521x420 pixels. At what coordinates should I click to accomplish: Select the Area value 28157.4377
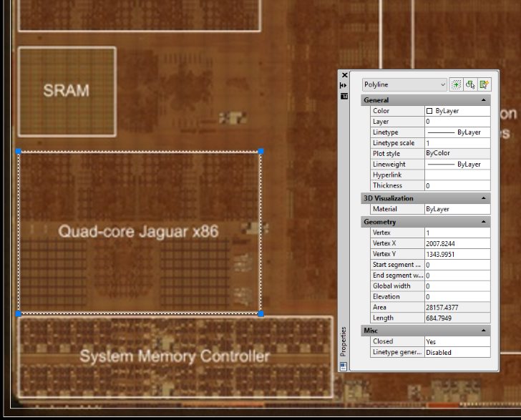457,308
